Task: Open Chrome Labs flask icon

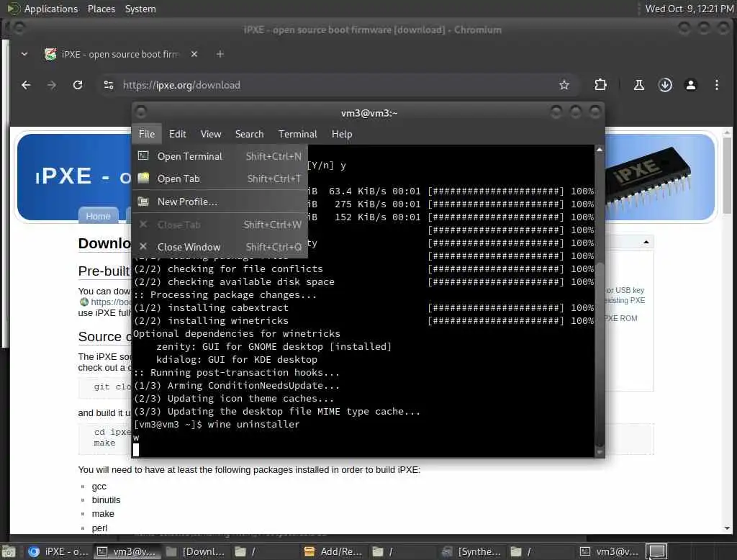Action: click(639, 85)
